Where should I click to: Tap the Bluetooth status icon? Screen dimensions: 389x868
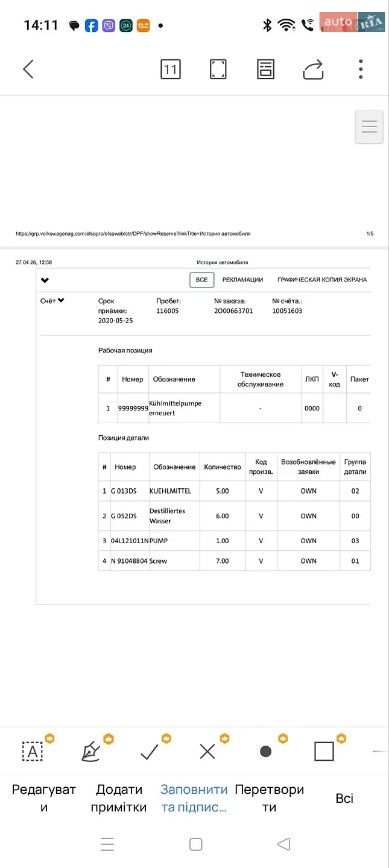pyautogui.click(x=267, y=25)
